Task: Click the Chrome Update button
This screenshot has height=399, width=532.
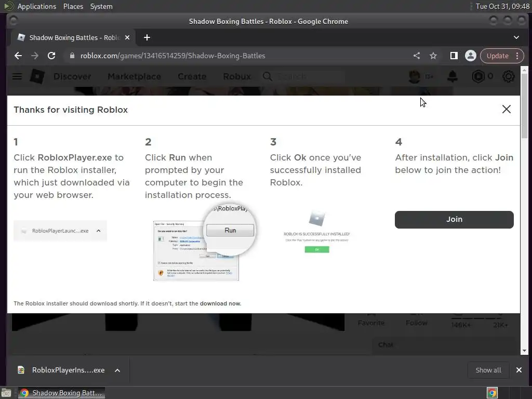Action: coord(497,56)
